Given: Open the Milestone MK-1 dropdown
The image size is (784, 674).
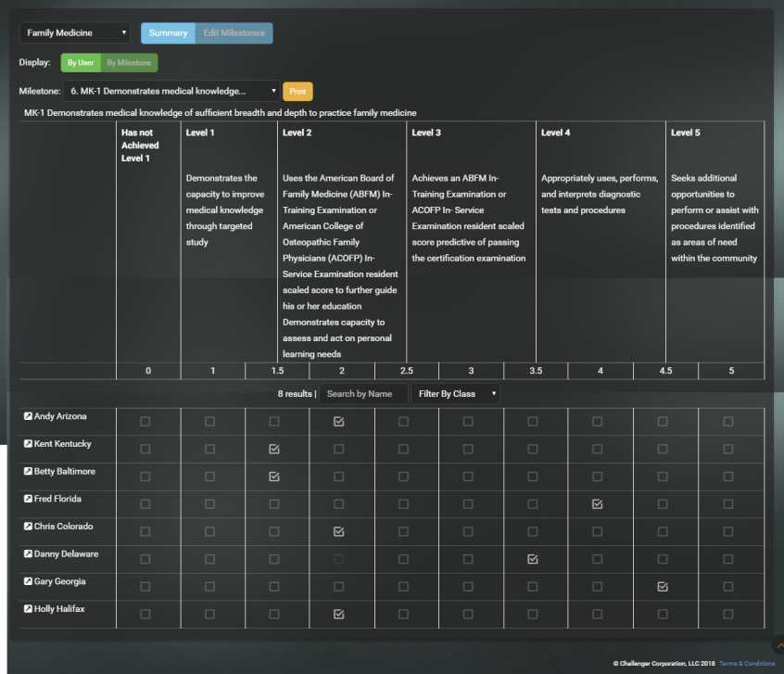Looking at the screenshot, I should 171,91.
